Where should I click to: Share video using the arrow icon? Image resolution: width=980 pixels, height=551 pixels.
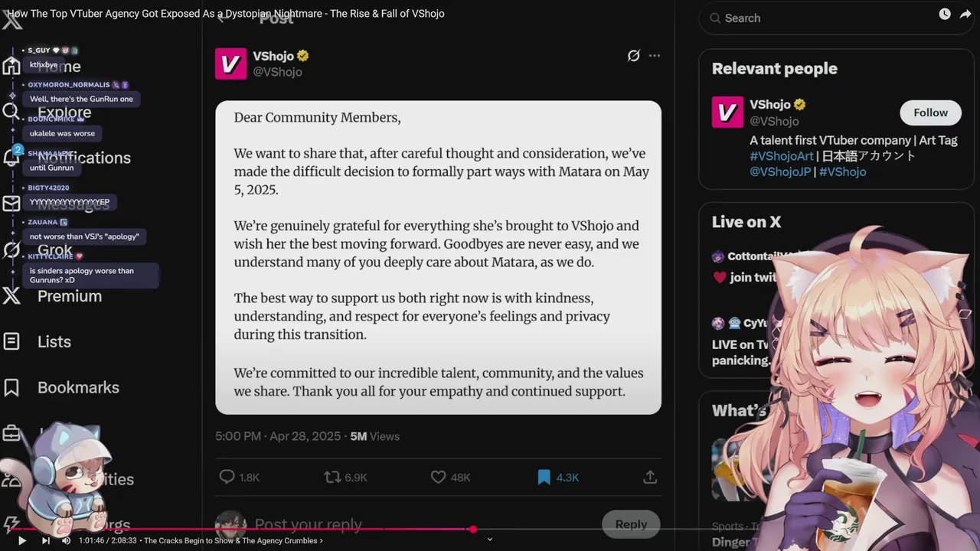point(965,14)
